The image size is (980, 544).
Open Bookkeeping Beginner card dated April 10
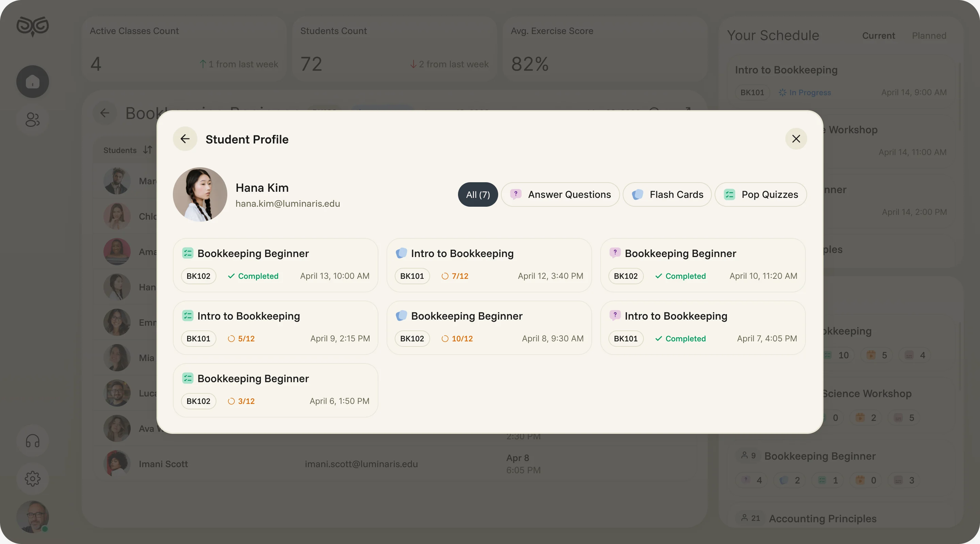click(703, 265)
